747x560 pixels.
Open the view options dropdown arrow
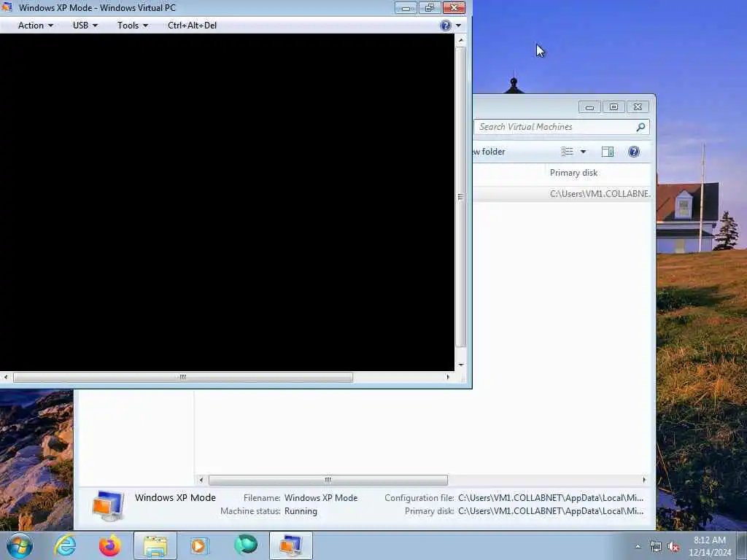point(583,152)
